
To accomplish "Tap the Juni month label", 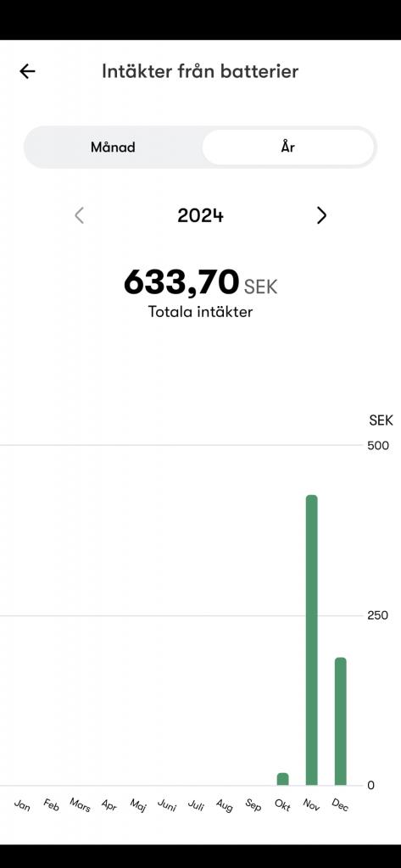I will point(167,805).
